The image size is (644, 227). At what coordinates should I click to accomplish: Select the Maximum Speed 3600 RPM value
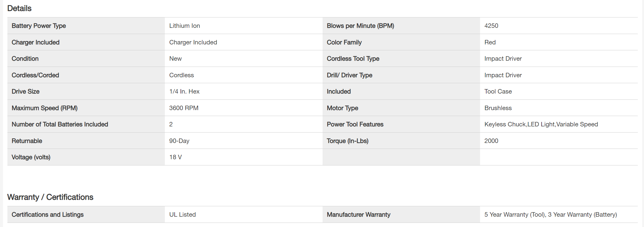pos(184,108)
